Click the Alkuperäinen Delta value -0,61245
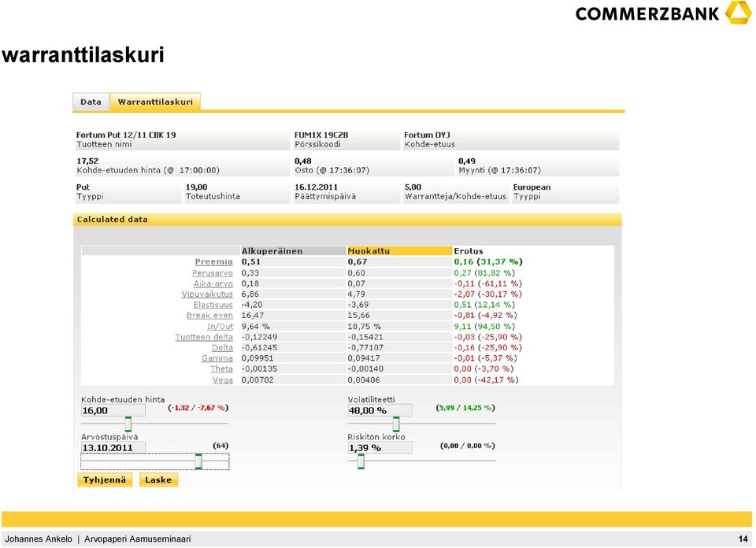Viewport: 756px width, 548px height. pos(259,347)
